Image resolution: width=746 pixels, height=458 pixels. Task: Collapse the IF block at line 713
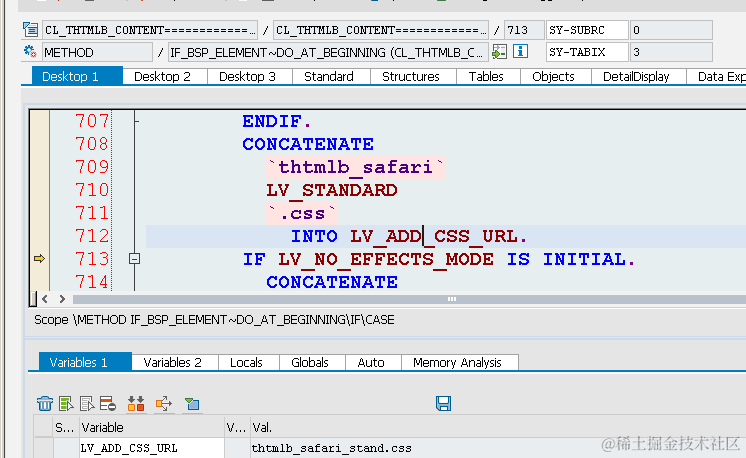pyautogui.click(x=135, y=259)
